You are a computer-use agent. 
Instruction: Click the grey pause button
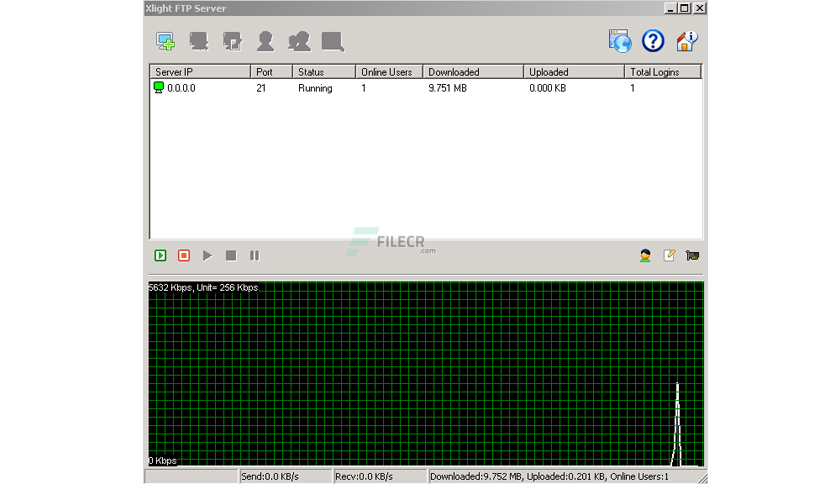click(254, 255)
